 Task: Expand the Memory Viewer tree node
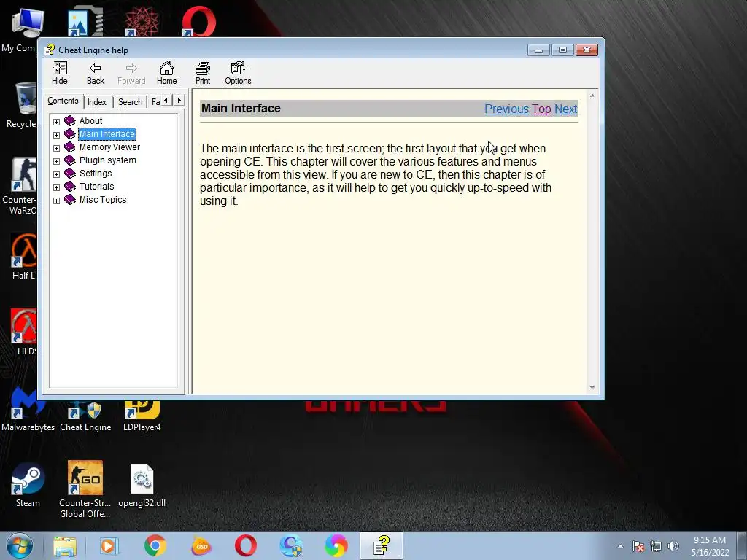56,148
